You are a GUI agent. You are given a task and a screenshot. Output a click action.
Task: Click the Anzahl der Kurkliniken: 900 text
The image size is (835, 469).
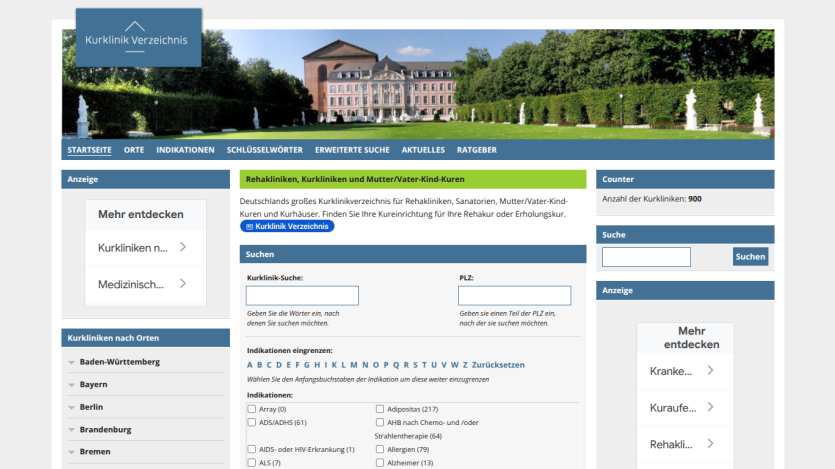652,199
